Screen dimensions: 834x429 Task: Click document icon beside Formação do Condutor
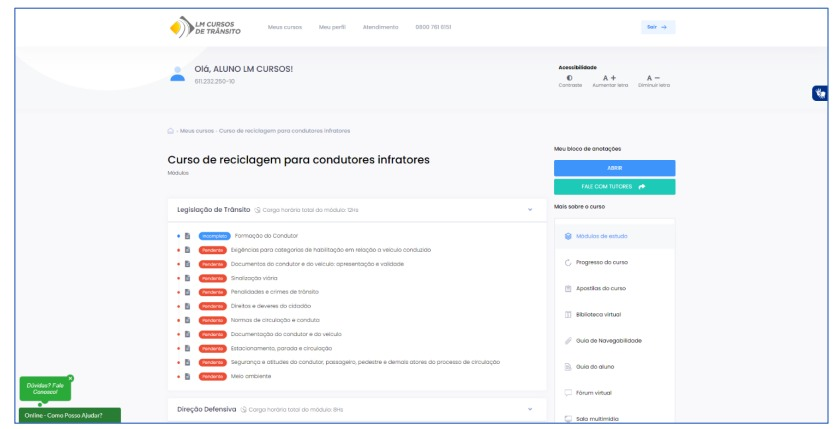tap(187, 236)
